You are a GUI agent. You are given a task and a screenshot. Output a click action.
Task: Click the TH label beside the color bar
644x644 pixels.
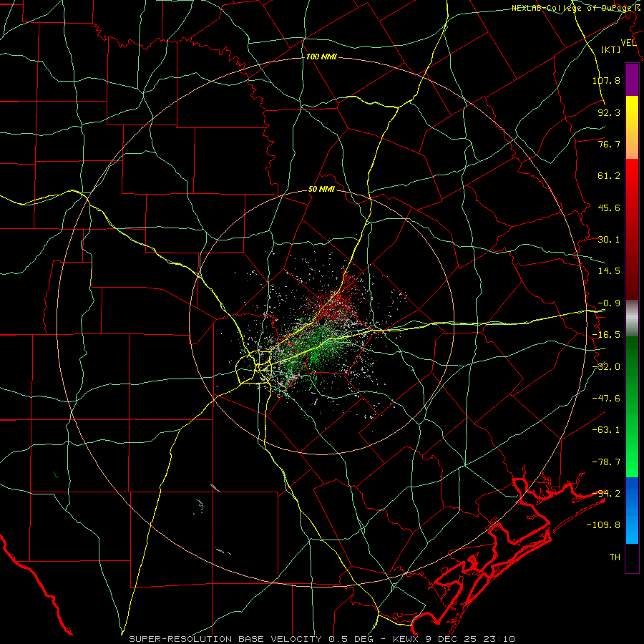click(x=615, y=557)
